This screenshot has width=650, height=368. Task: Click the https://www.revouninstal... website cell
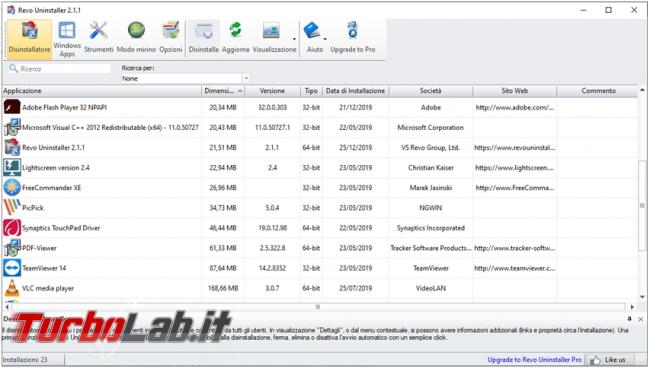514,148
